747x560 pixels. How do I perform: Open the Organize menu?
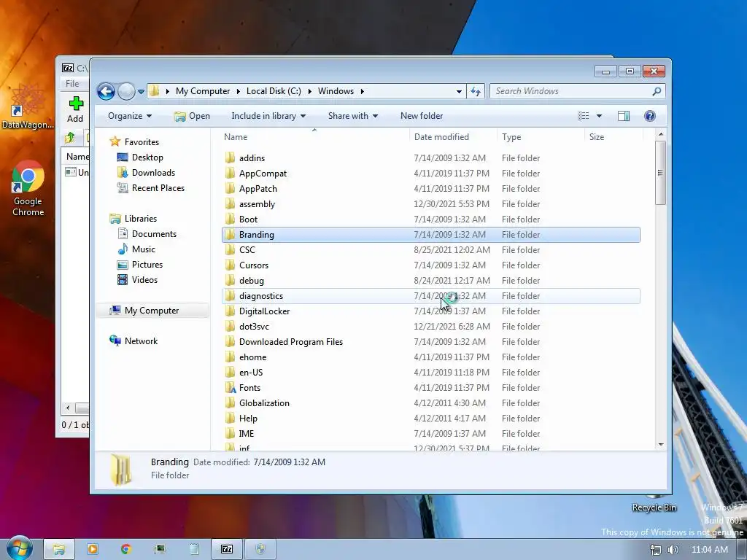[x=130, y=116]
